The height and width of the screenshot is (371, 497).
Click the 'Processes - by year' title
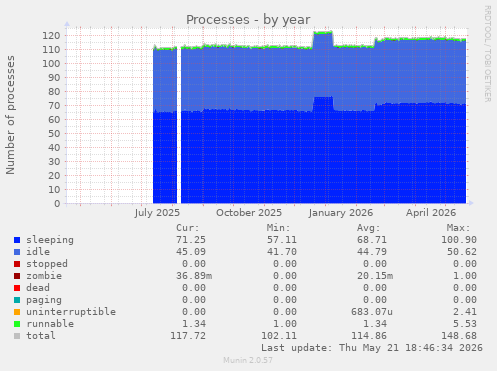(x=248, y=20)
